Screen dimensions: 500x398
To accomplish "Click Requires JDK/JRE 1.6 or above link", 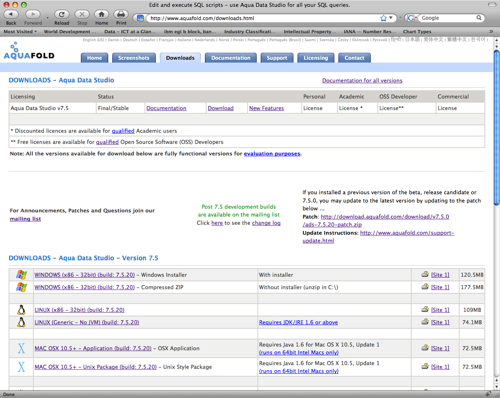I will coord(298,322).
